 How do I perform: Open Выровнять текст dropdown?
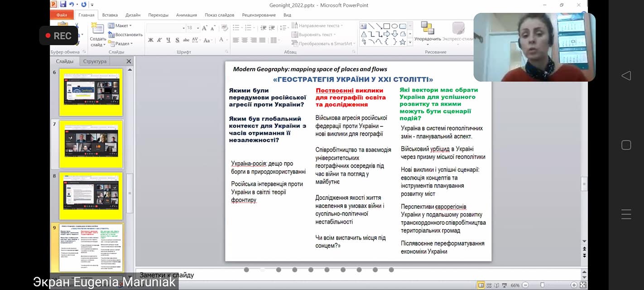click(314, 34)
